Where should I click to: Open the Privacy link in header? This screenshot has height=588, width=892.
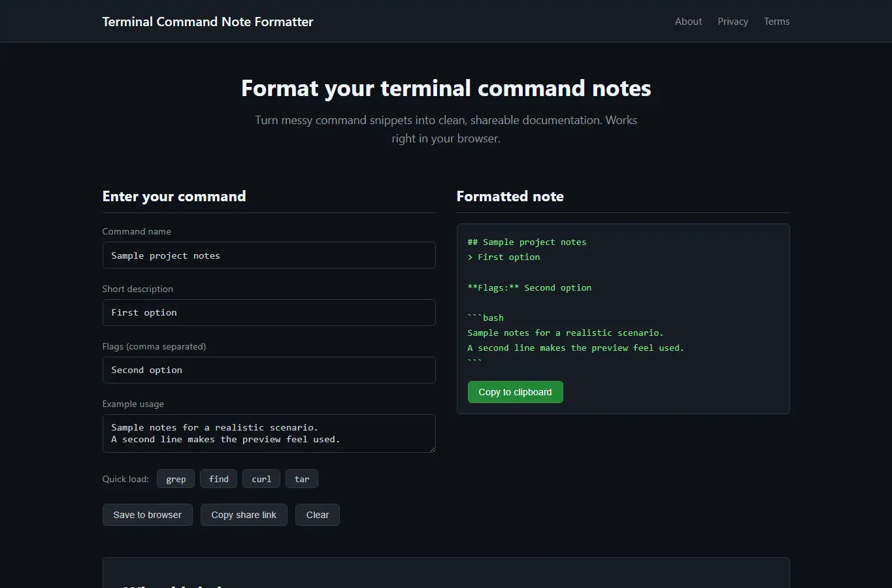[733, 22]
